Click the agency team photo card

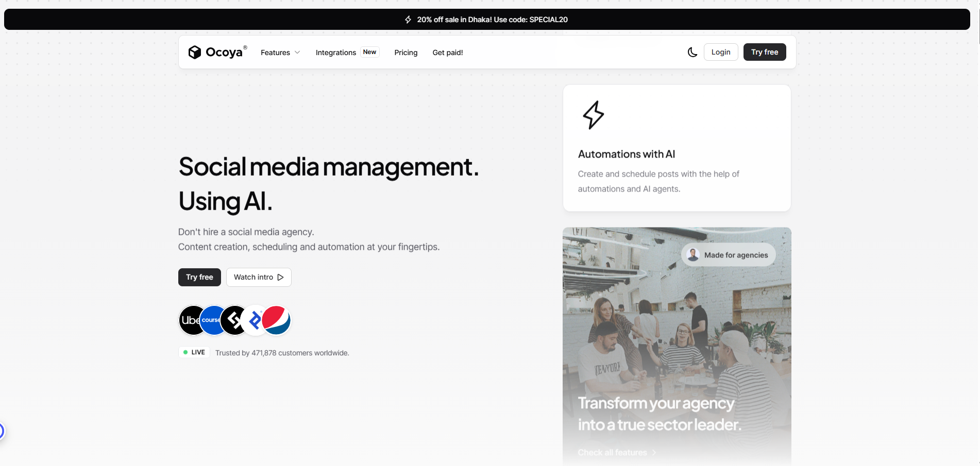[677, 347]
